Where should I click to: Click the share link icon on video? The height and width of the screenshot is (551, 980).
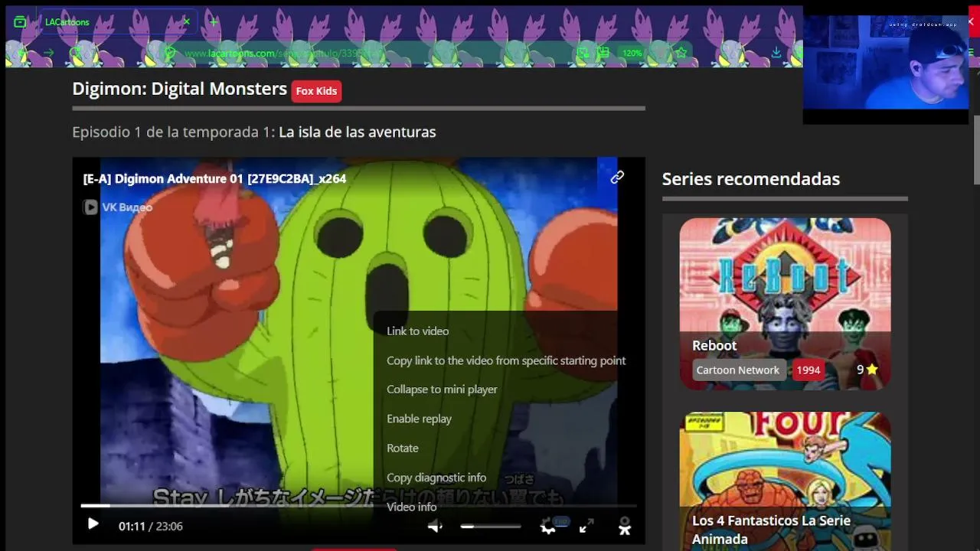coord(617,178)
